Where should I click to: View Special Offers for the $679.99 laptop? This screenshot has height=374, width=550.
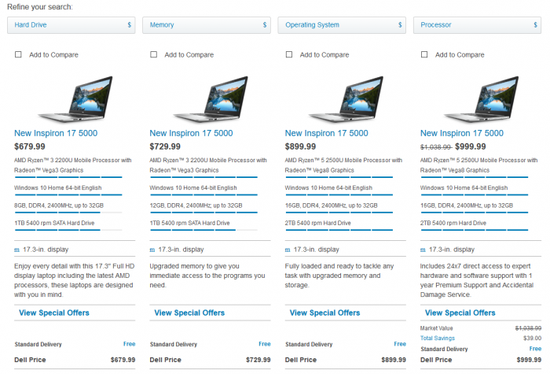tap(54, 313)
